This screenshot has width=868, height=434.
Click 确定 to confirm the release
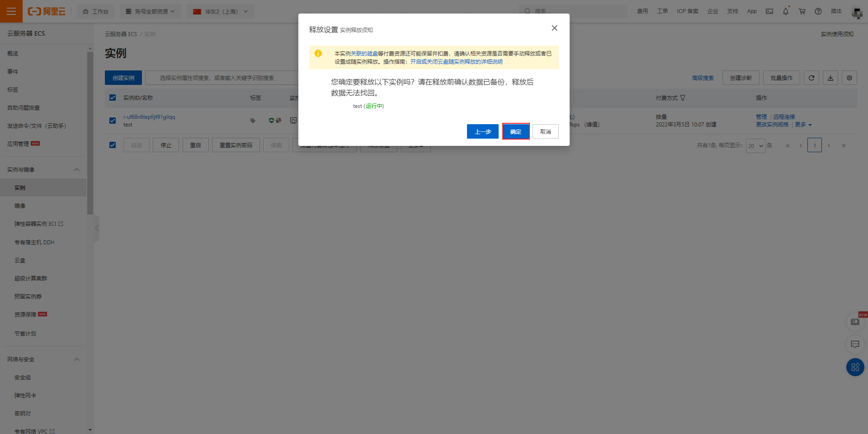click(x=516, y=131)
